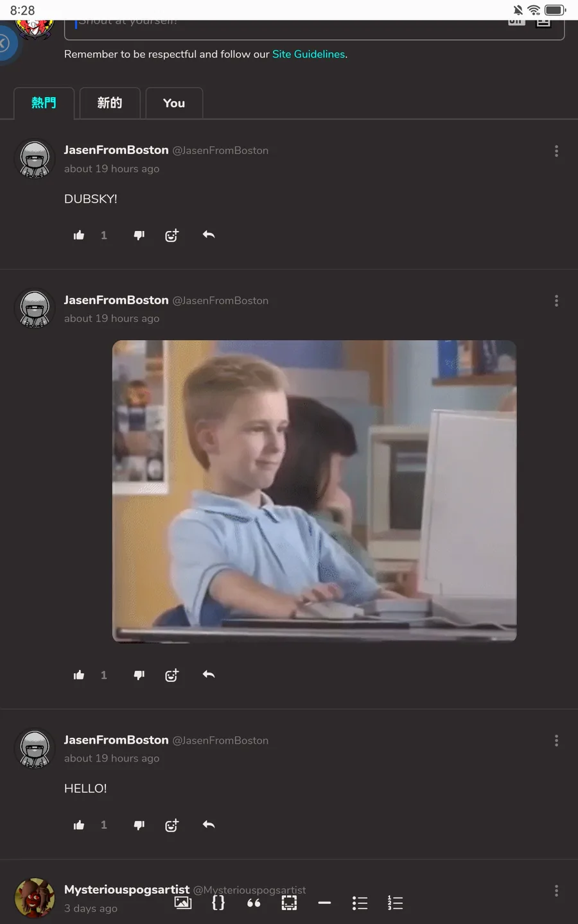Thumbs up the GIF comment

(x=79, y=675)
